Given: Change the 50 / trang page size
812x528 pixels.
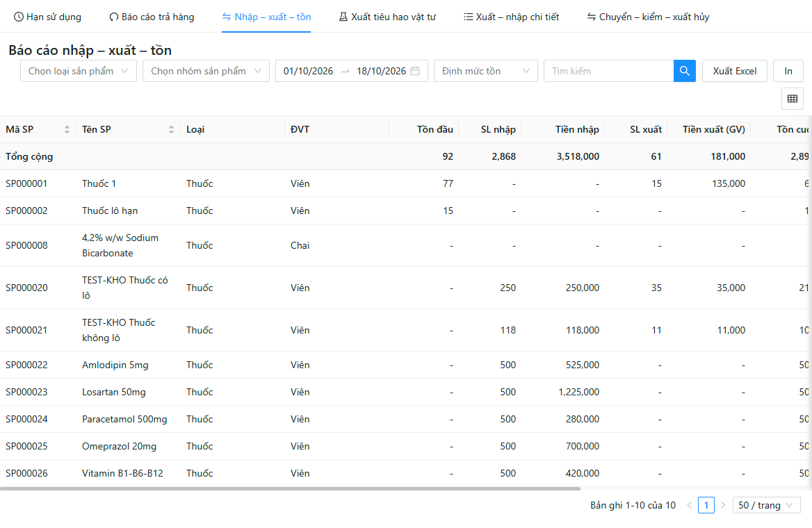Looking at the screenshot, I should (x=766, y=505).
